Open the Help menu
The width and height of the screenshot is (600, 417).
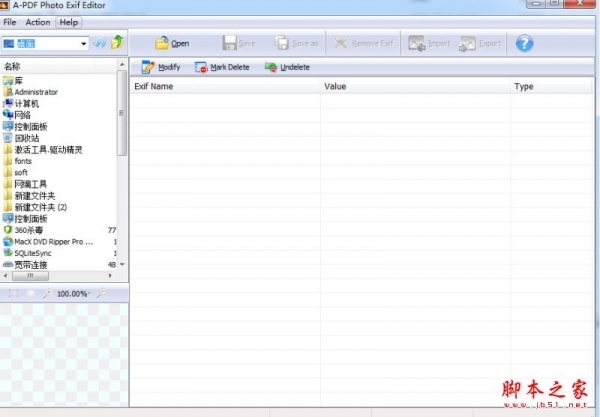coord(68,22)
